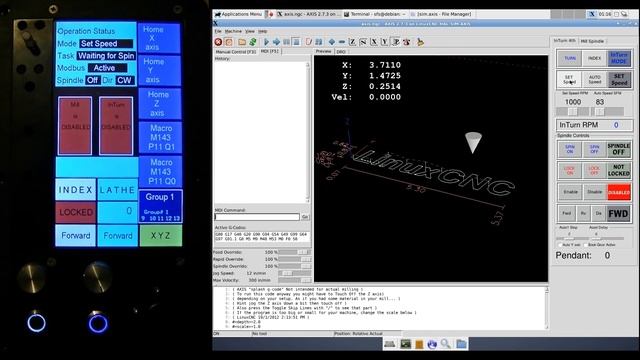Open the terminal icon in the bottom dock
This screenshot has width=640, height=360.
click(405, 344)
